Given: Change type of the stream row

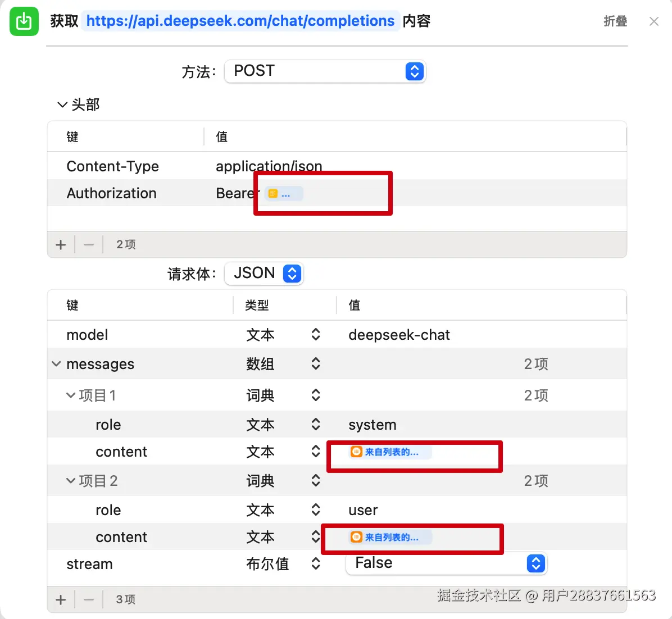Looking at the screenshot, I should [316, 564].
